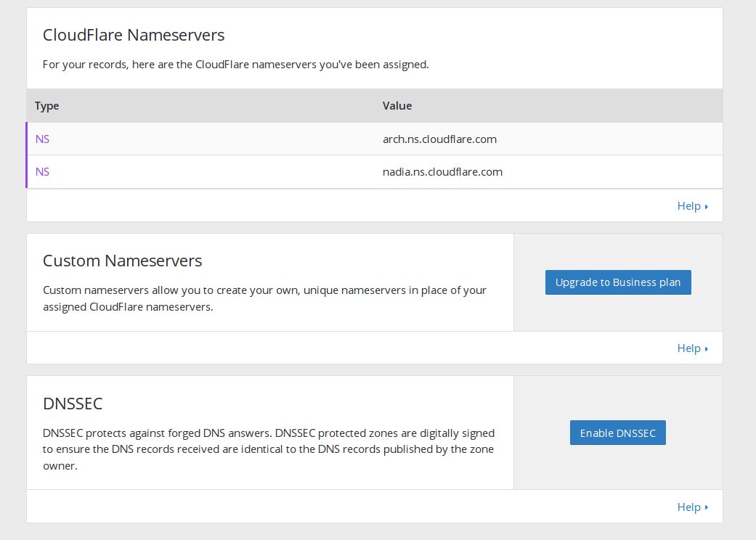Click the DNSSEC protects against forged description
The width and height of the screenshot is (756, 540).
pyautogui.click(x=269, y=449)
